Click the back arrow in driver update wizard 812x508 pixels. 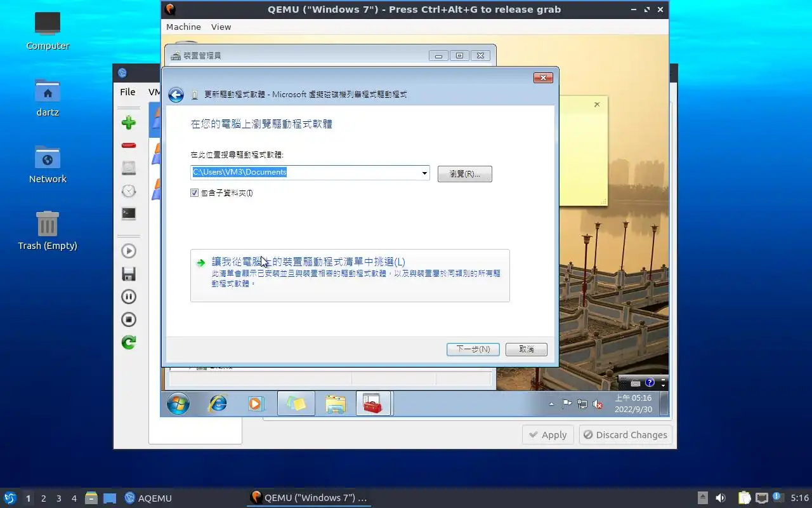click(x=176, y=95)
